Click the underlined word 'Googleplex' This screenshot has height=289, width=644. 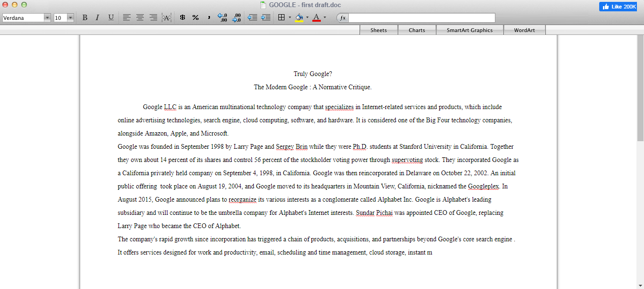pyautogui.click(x=484, y=186)
